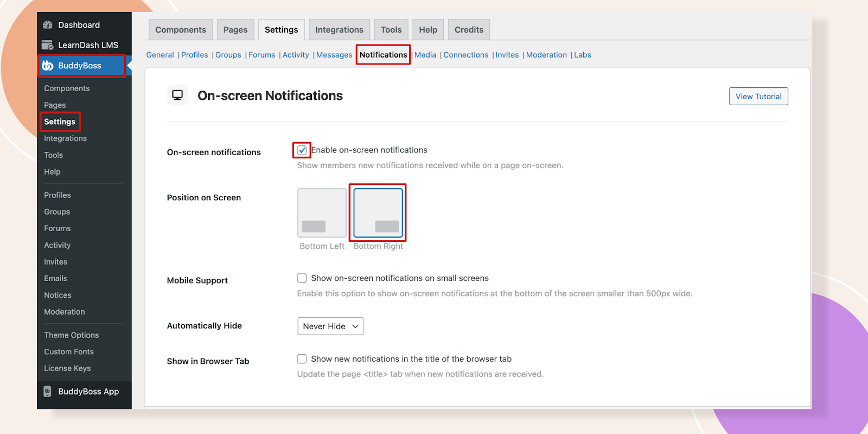Open Groups in the sidebar submenu
Screen dimensions: 868x434
tap(57, 212)
